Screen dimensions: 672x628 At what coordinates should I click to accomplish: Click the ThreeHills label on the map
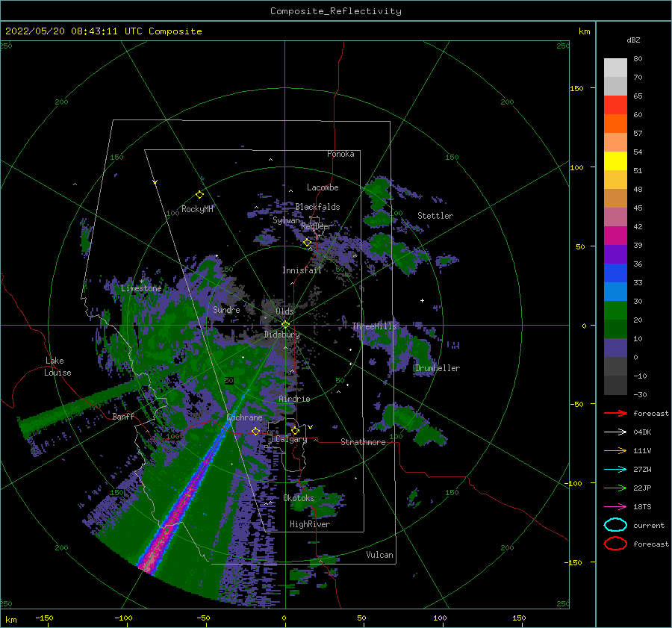(x=374, y=326)
